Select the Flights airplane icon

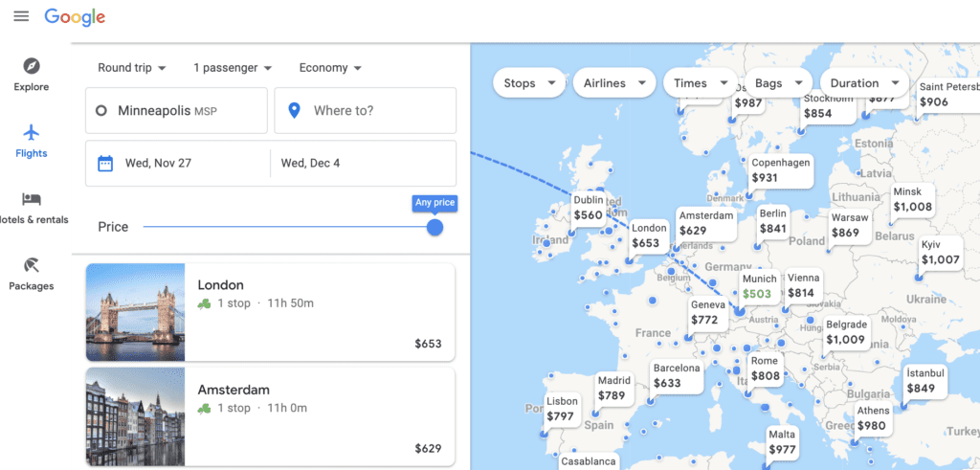(32, 132)
